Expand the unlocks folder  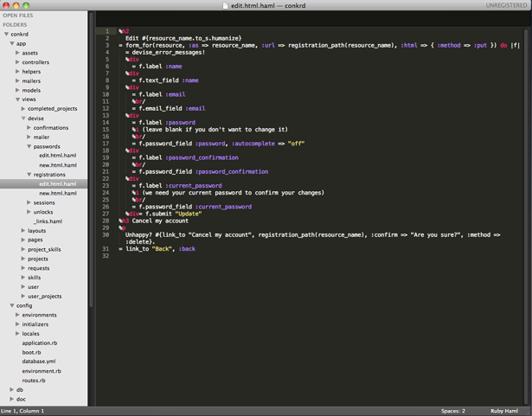click(29, 212)
